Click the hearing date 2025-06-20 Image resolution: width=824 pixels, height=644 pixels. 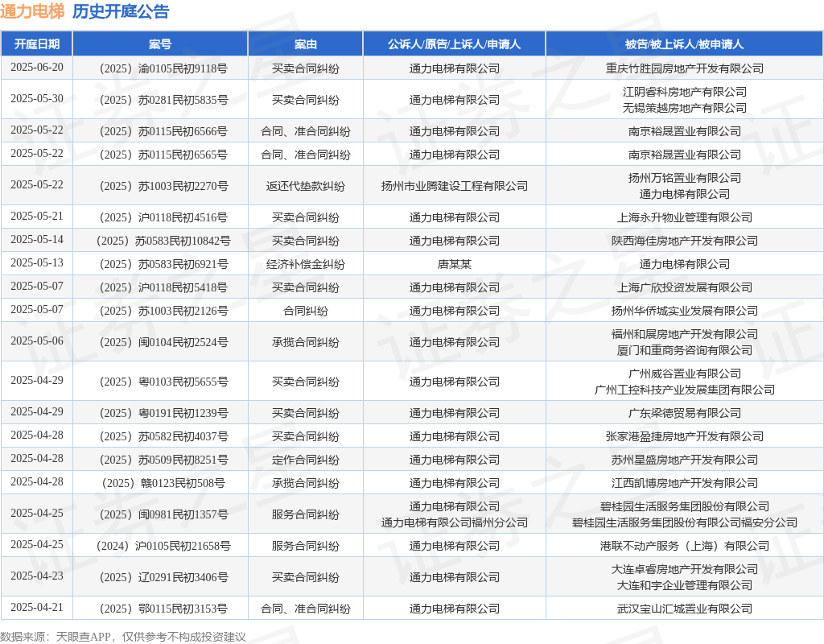point(37,68)
